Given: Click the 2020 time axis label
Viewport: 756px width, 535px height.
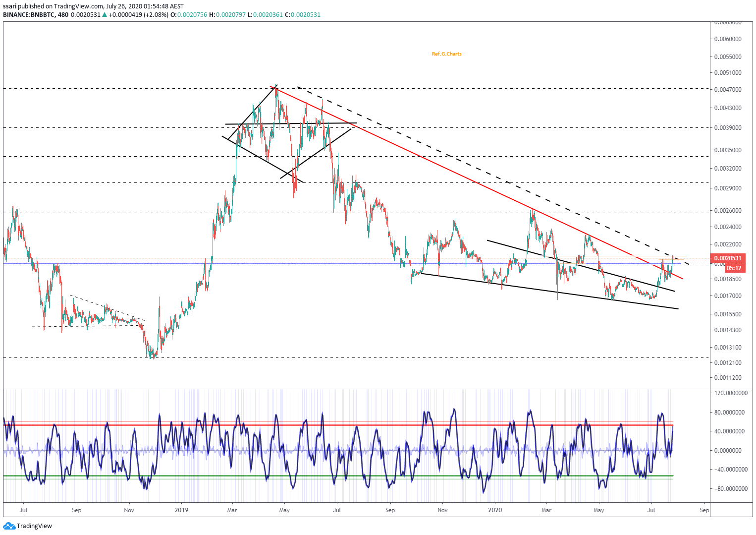Looking at the screenshot, I should [495, 510].
